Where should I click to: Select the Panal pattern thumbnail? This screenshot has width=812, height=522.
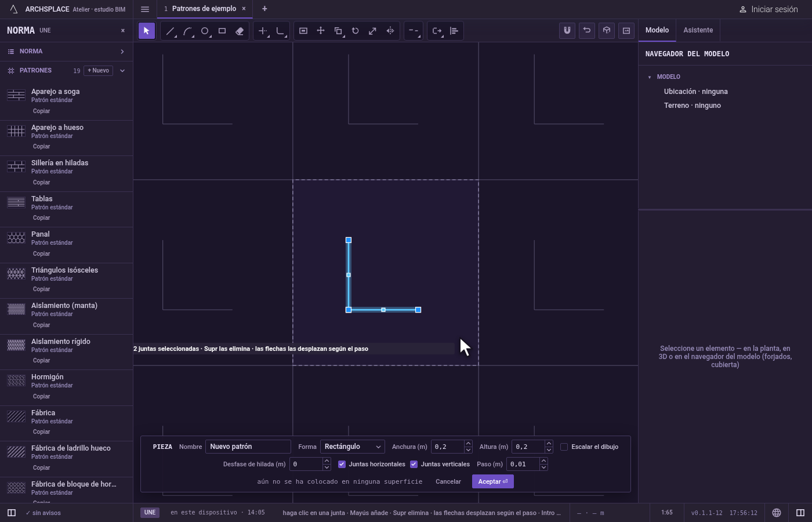click(16, 238)
